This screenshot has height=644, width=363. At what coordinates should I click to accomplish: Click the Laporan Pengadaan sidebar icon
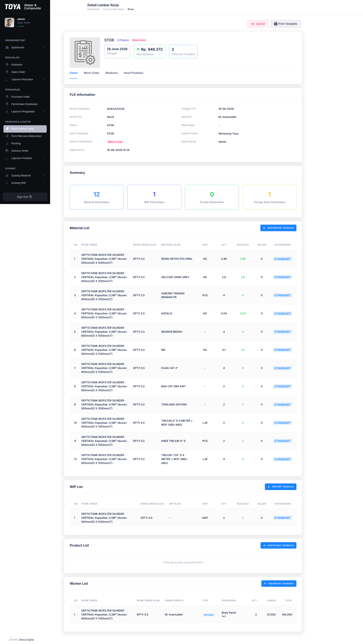click(7, 111)
